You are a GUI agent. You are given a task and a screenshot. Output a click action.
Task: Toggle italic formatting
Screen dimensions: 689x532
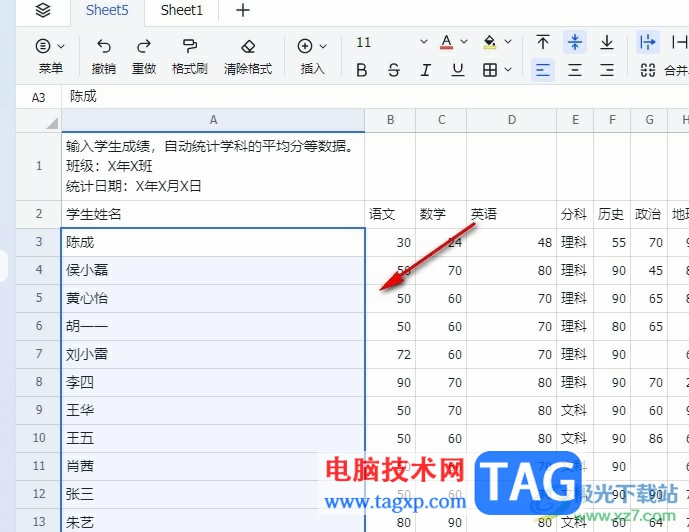tap(425, 70)
